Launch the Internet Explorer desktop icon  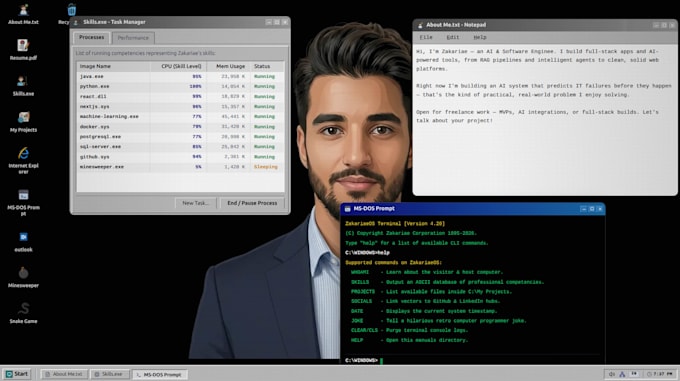point(23,160)
